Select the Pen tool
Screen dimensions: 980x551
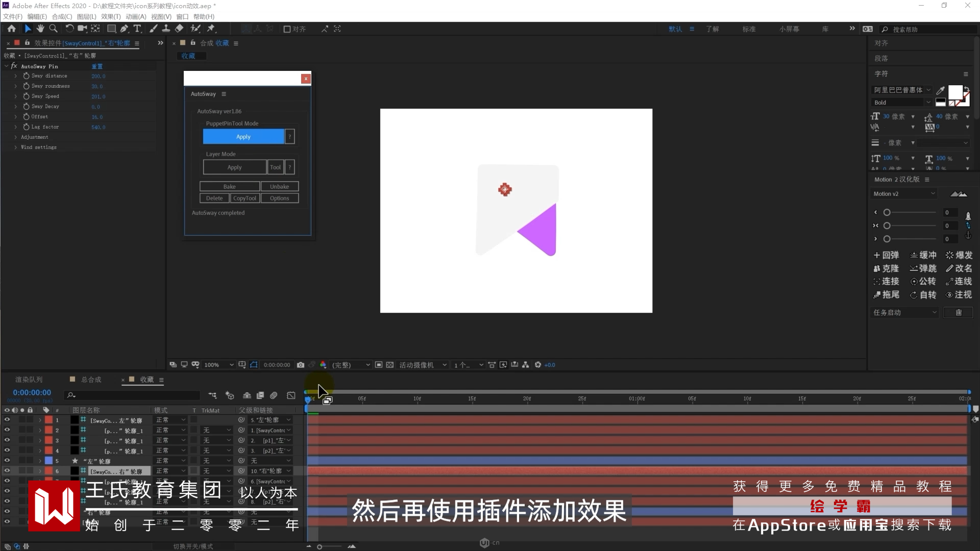[x=124, y=29]
